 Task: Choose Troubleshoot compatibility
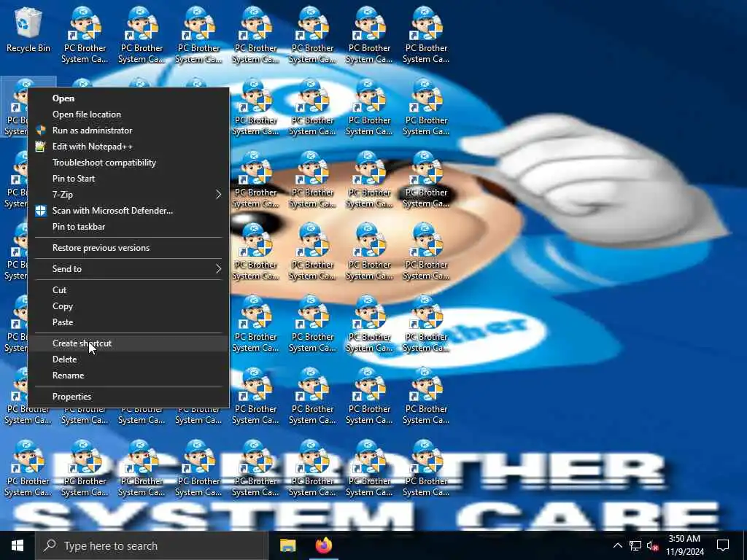tap(128, 163)
